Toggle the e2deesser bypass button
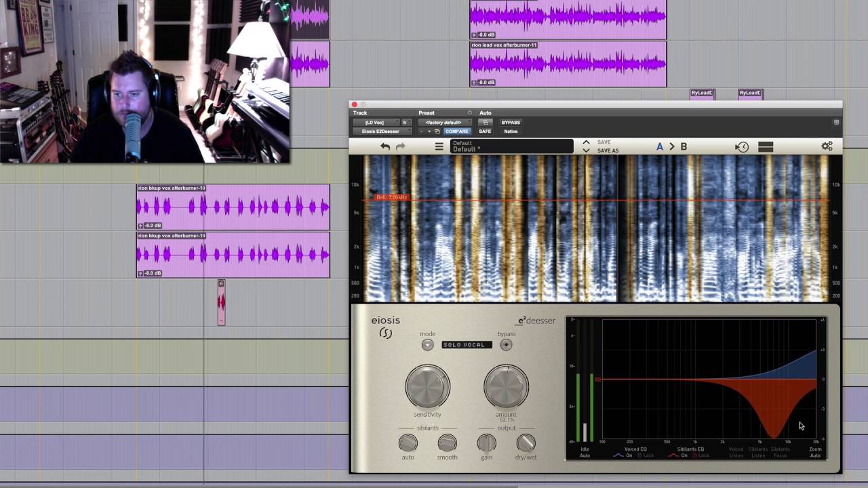Viewport: 868px width, 488px height. coord(506,344)
